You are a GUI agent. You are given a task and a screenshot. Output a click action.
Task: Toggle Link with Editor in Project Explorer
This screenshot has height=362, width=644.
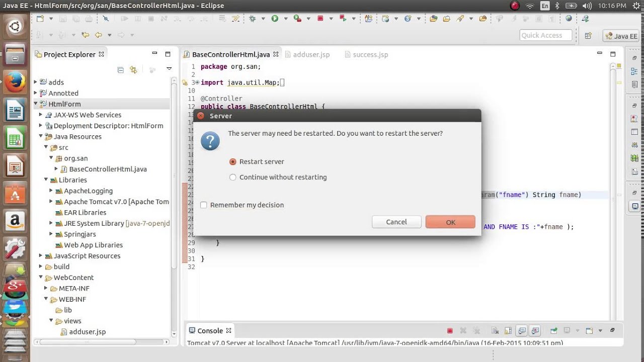[133, 70]
